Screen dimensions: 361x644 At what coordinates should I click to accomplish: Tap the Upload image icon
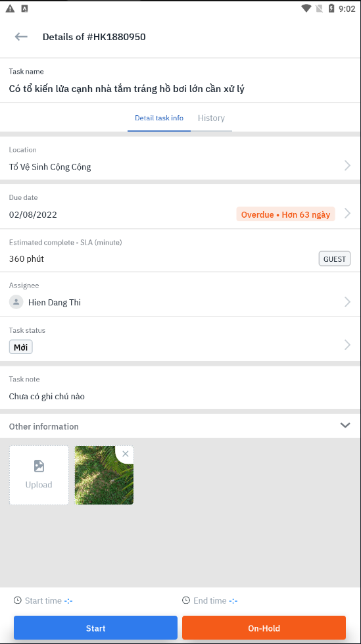[x=39, y=466]
